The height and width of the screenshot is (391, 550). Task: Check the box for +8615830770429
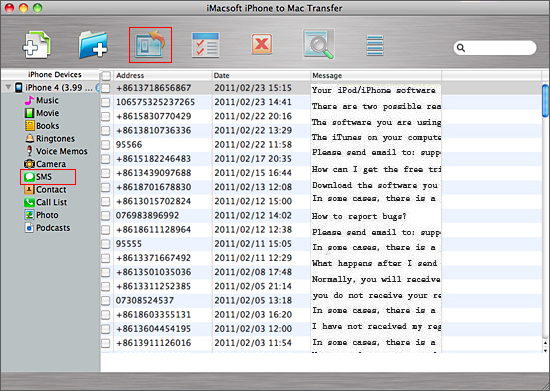[x=106, y=116]
